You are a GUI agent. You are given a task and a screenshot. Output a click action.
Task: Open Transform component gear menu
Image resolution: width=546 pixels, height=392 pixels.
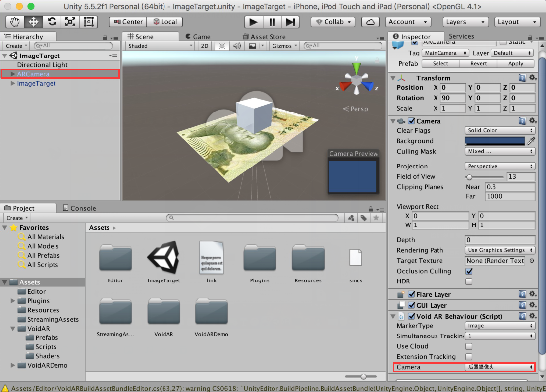click(x=533, y=78)
